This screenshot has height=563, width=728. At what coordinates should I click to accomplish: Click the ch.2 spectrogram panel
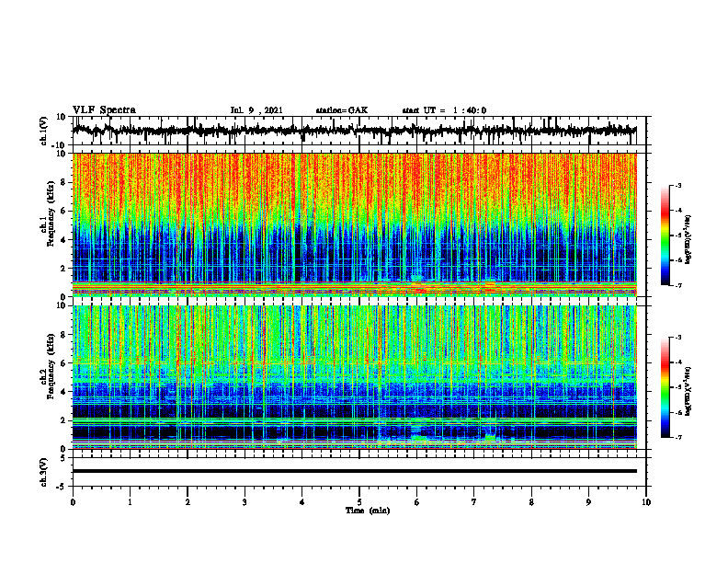[354, 377]
